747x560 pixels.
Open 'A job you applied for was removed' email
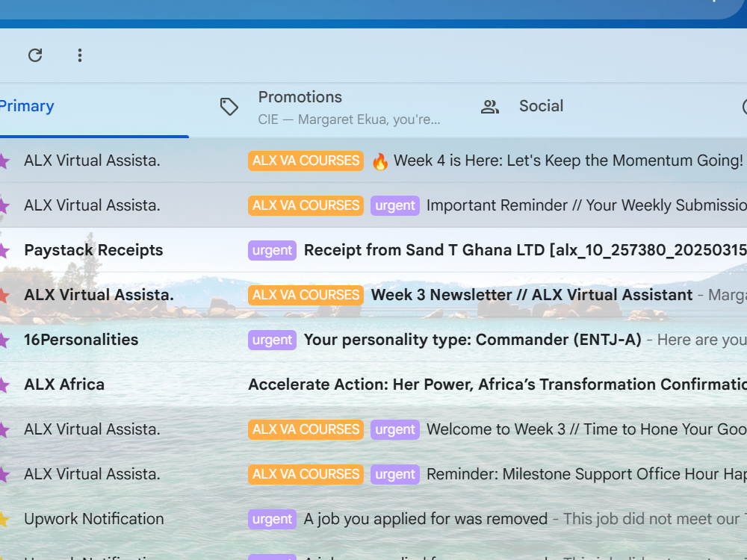[426, 519]
